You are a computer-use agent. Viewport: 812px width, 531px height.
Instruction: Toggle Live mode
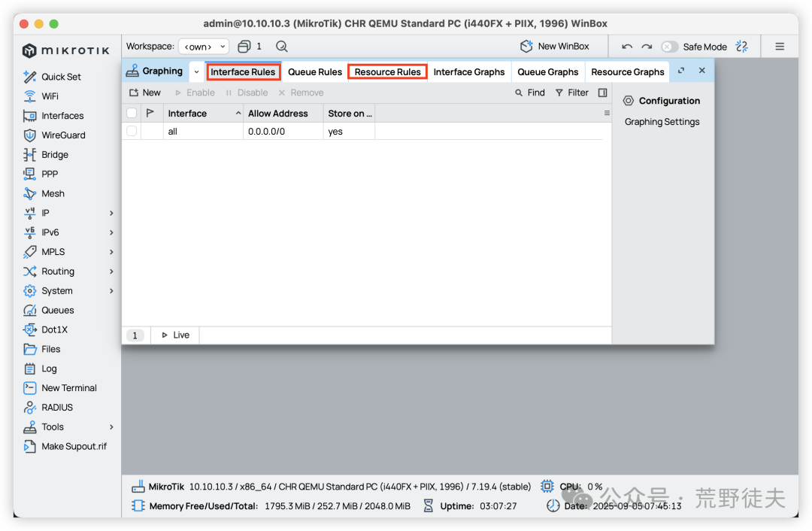(x=175, y=335)
